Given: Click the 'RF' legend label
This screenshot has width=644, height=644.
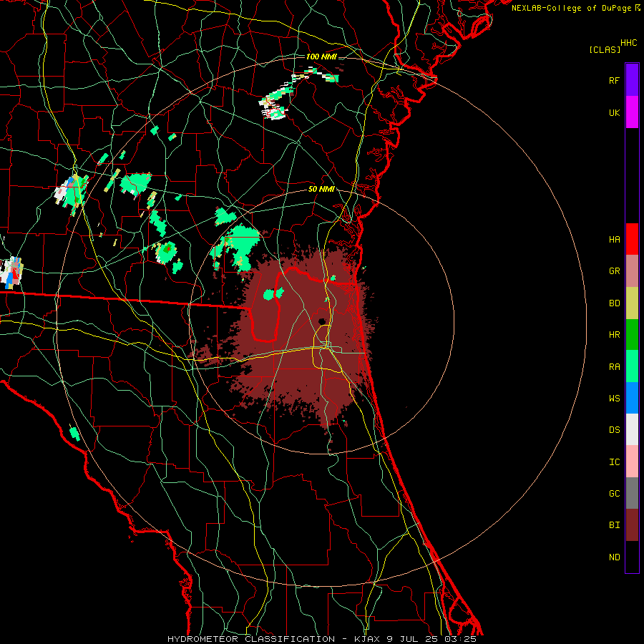Looking at the screenshot, I should pos(615,81).
